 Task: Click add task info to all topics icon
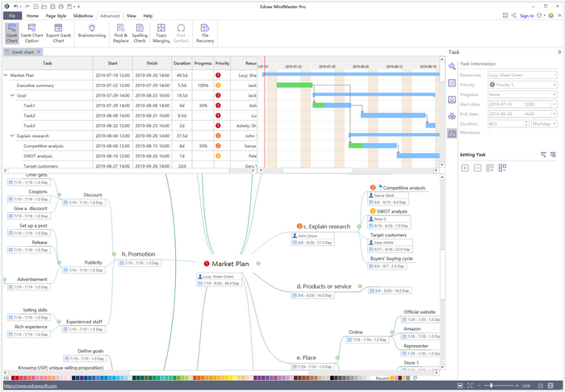click(490, 168)
